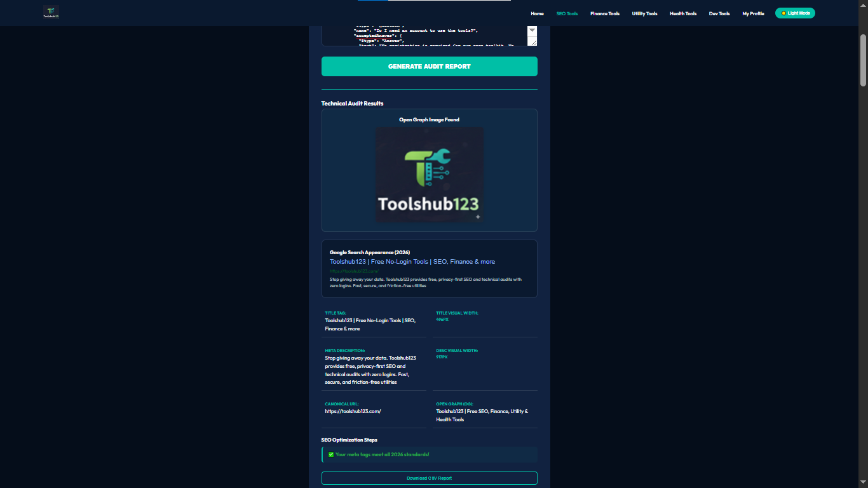Image resolution: width=868 pixels, height=488 pixels.
Task: Click Download CSV Report button
Action: coord(430,478)
